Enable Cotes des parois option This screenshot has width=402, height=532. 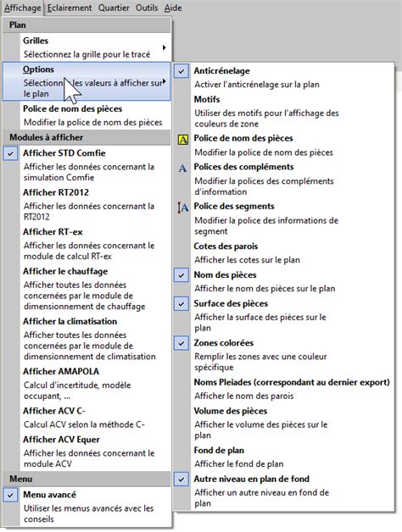point(284,252)
